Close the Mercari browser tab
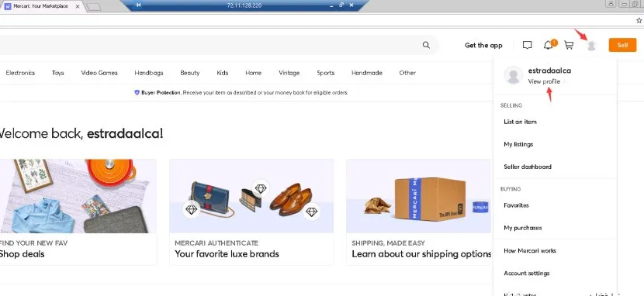 78,6
